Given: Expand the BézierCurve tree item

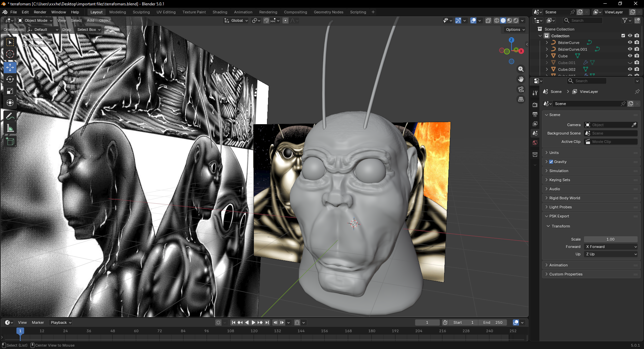Looking at the screenshot, I should click(x=547, y=43).
